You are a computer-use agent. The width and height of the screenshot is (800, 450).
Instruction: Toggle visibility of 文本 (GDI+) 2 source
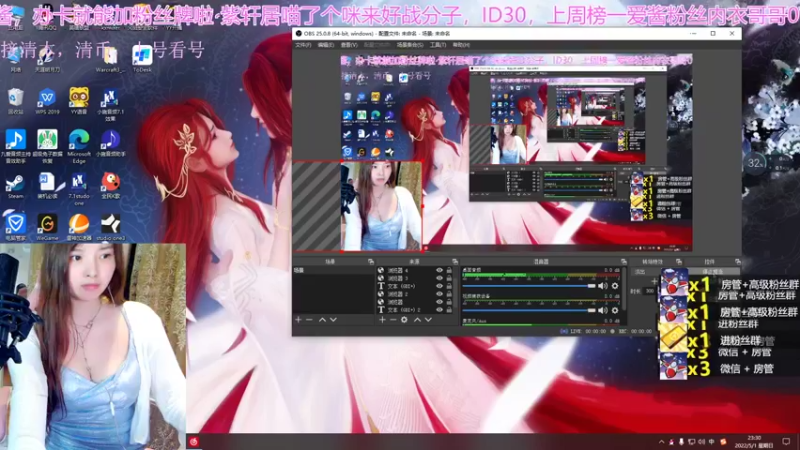[439, 310]
